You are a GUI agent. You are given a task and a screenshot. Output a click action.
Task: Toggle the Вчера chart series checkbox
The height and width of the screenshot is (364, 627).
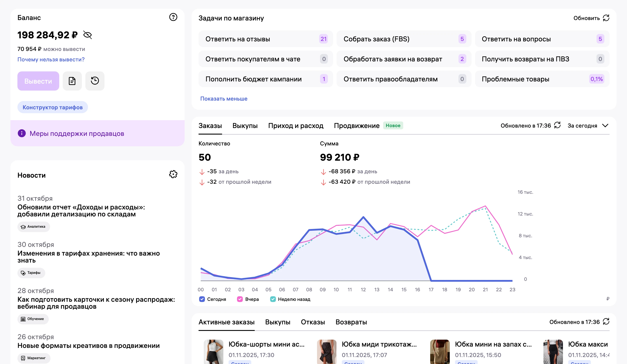[x=240, y=299]
